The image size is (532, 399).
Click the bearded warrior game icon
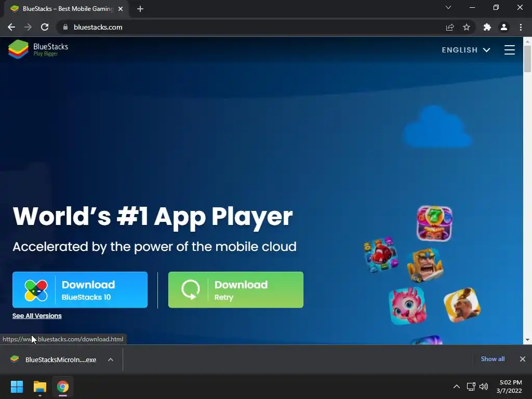[x=462, y=305]
